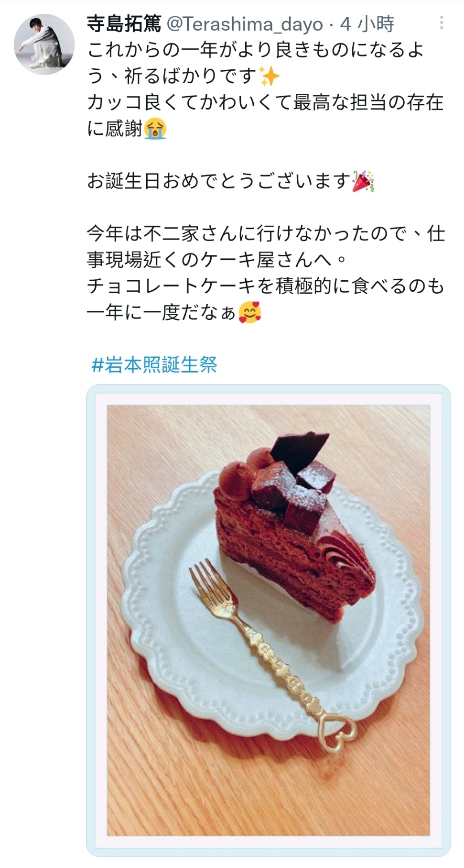Tap the party popper emoji

[363, 181]
